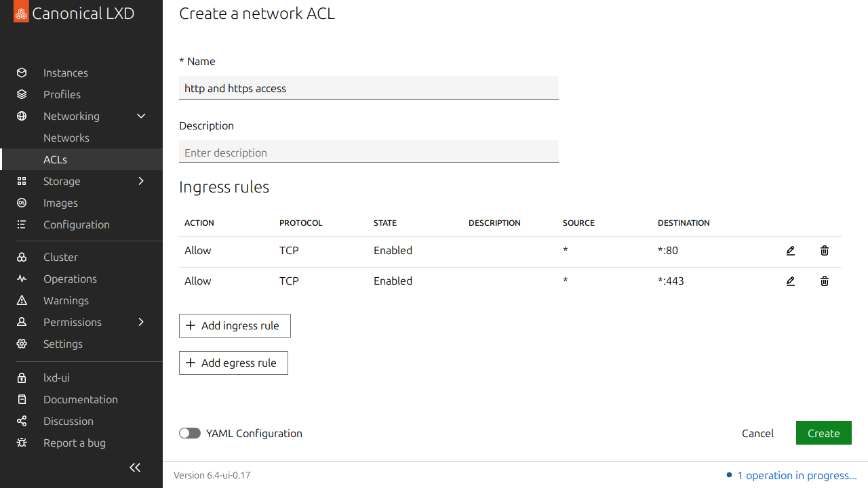Open the 1 operation in progress link
The width and height of the screenshot is (868, 488).
(x=796, y=475)
